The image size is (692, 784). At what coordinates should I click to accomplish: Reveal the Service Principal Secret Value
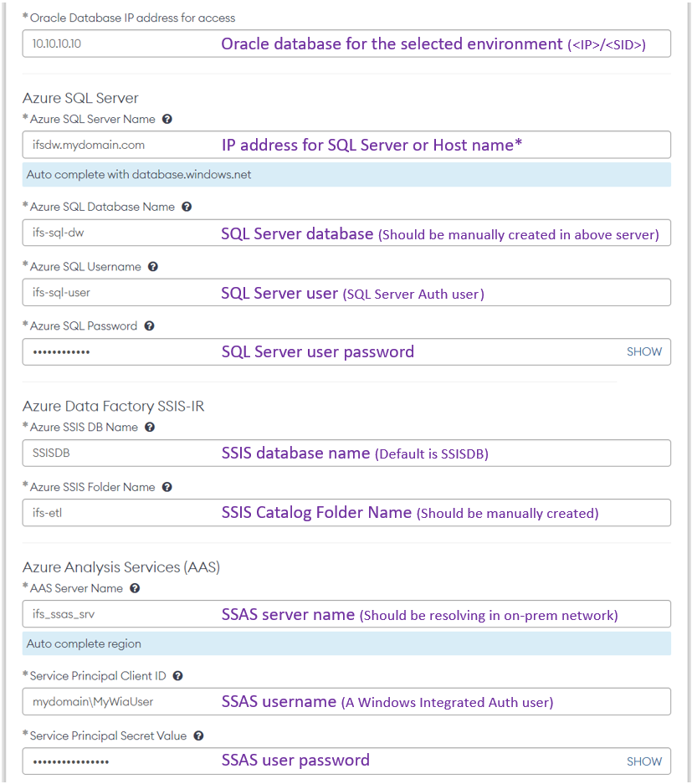coord(643,761)
